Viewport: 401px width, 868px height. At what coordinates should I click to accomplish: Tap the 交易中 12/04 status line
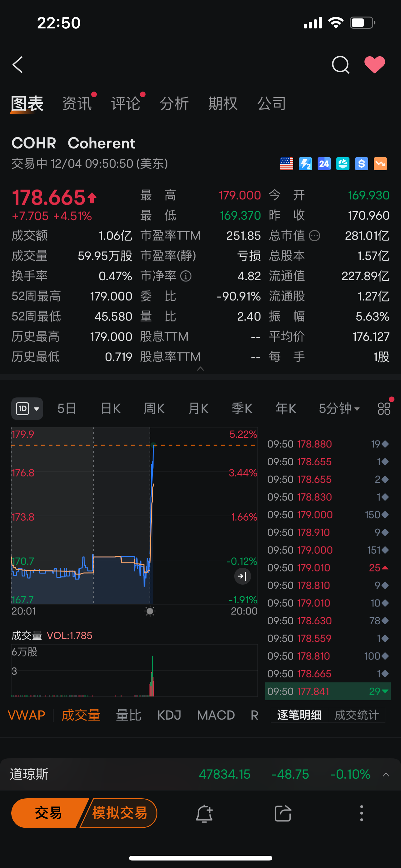(90, 164)
